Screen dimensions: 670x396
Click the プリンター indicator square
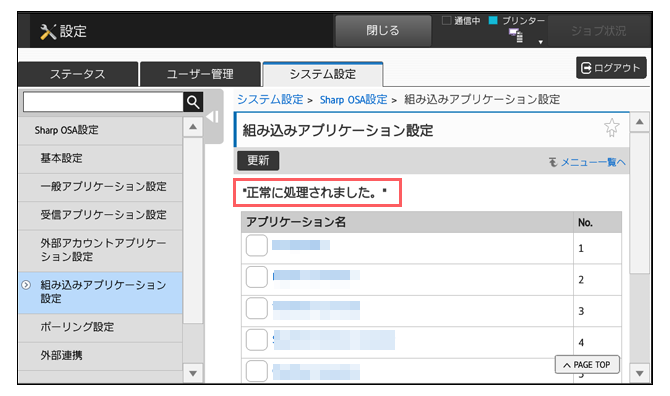tap(493, 20)
